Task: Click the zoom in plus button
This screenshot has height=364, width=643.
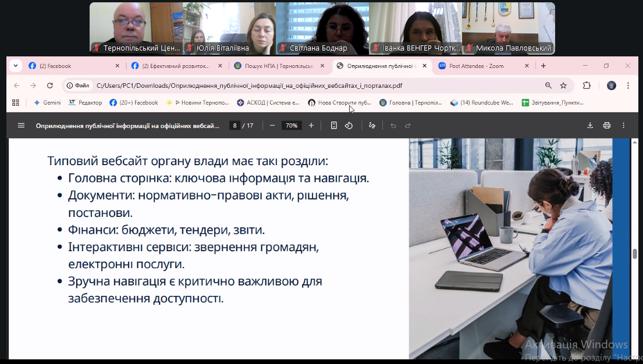Action: pyautogui.click(x=311, y=125)
